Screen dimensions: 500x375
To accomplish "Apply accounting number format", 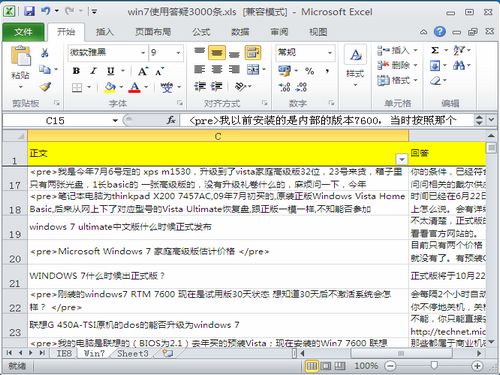I will [285, 70].
